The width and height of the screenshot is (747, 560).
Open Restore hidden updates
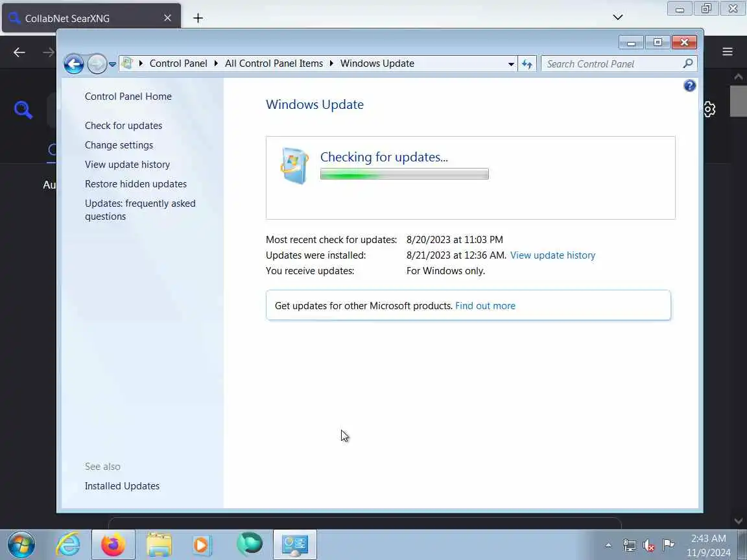(x=136, y=184)
